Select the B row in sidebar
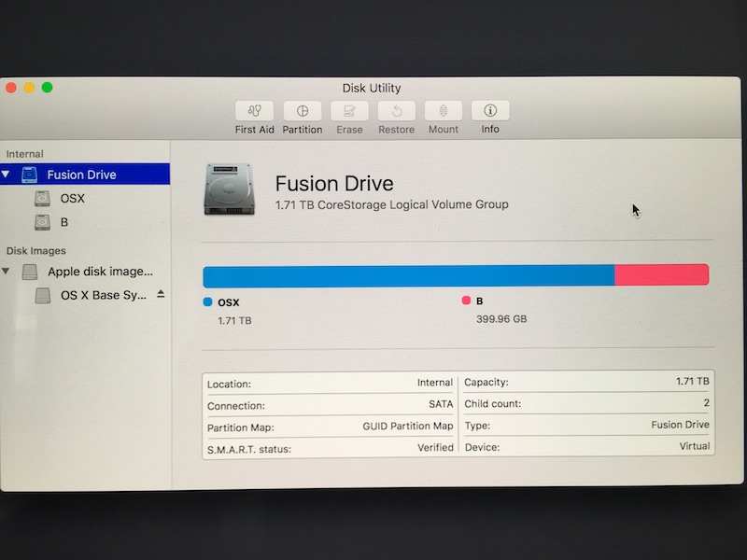 (x=85, y=222)
